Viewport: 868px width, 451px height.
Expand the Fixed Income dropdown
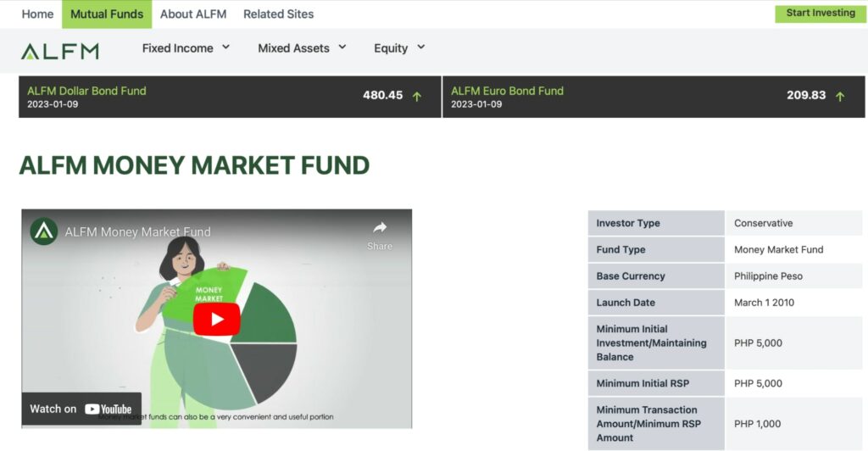click(x=186, y=48)
